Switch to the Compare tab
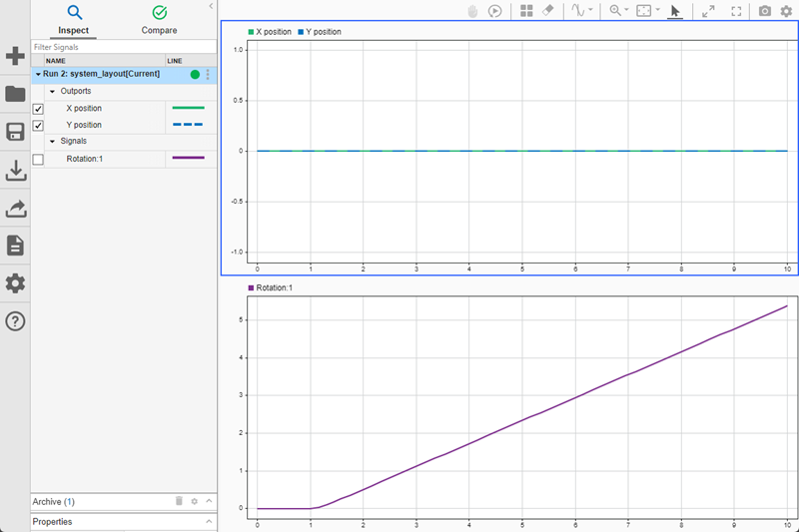This screenshot has height=532, width=799. coord(159,19)
